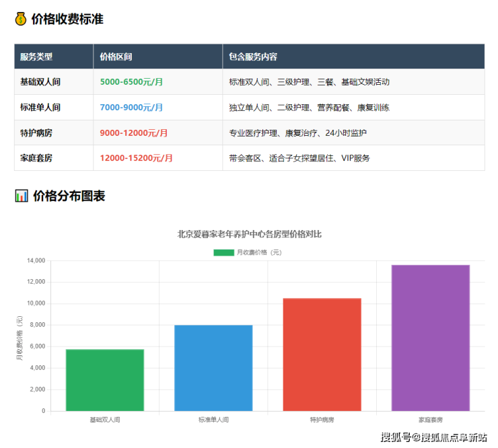Select the 包含服务内容 column header
Viewport: 498px width, 448px height.
[253, 57]
